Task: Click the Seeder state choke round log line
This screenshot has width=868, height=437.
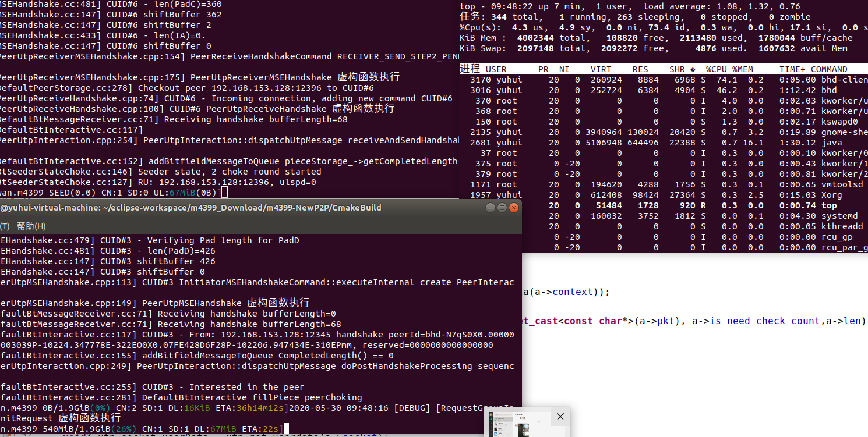Action: click(160, 172)
